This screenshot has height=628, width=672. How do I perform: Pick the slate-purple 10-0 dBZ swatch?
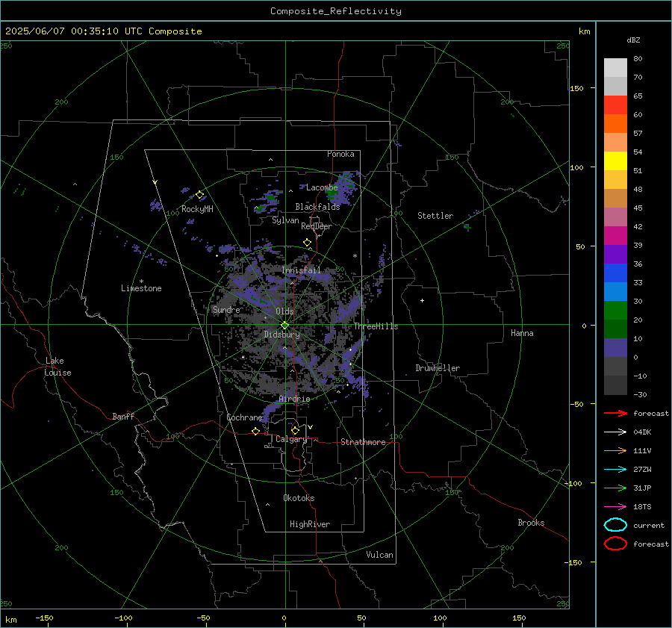tap(615, 348)
